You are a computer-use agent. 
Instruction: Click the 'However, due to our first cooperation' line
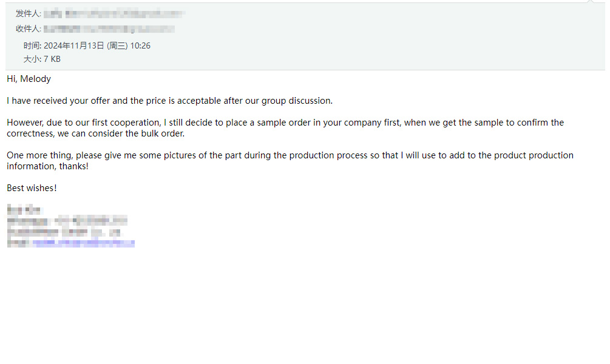pos(285,123)
